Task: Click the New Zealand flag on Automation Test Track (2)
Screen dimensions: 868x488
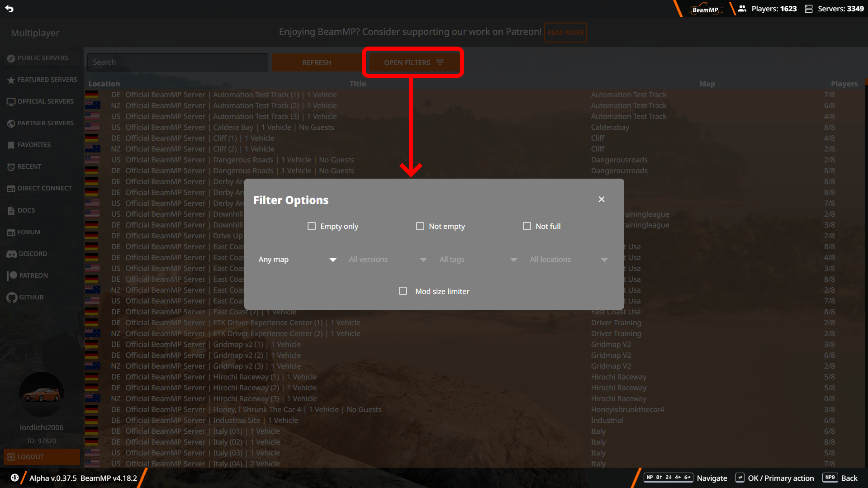Action: click(92, 106)
